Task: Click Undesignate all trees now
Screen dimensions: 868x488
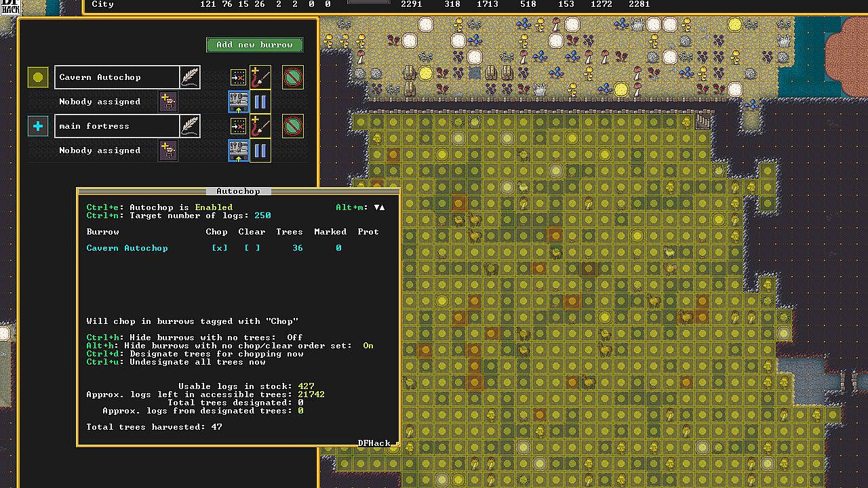Action: 176,362
